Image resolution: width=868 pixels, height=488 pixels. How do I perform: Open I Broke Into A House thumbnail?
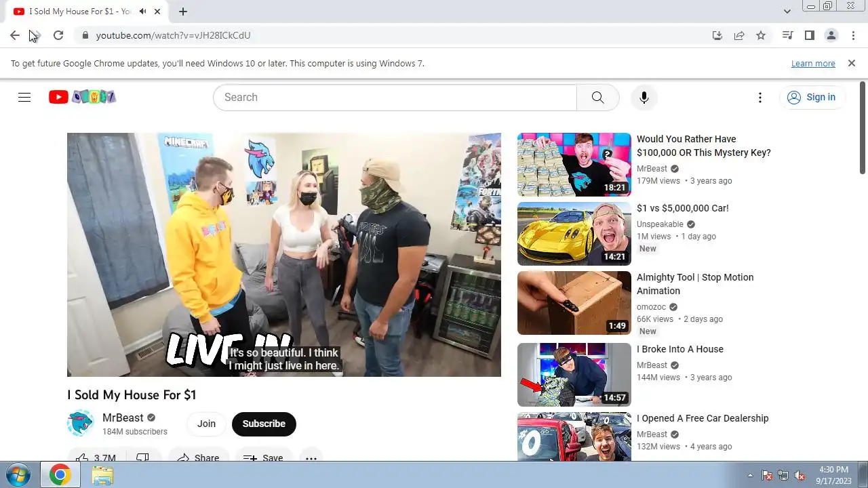click(x=574, y=375)
